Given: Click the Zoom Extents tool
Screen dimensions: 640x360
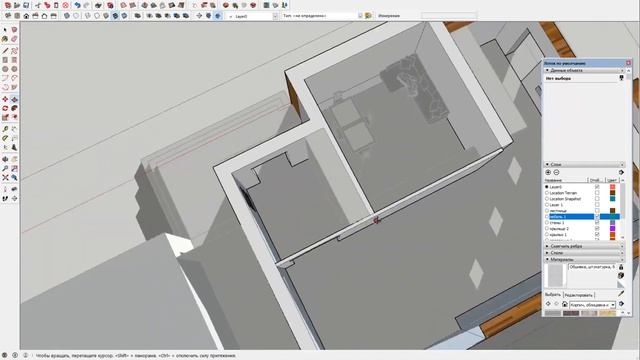Looking at the screenshot, I should click(5, 178).
